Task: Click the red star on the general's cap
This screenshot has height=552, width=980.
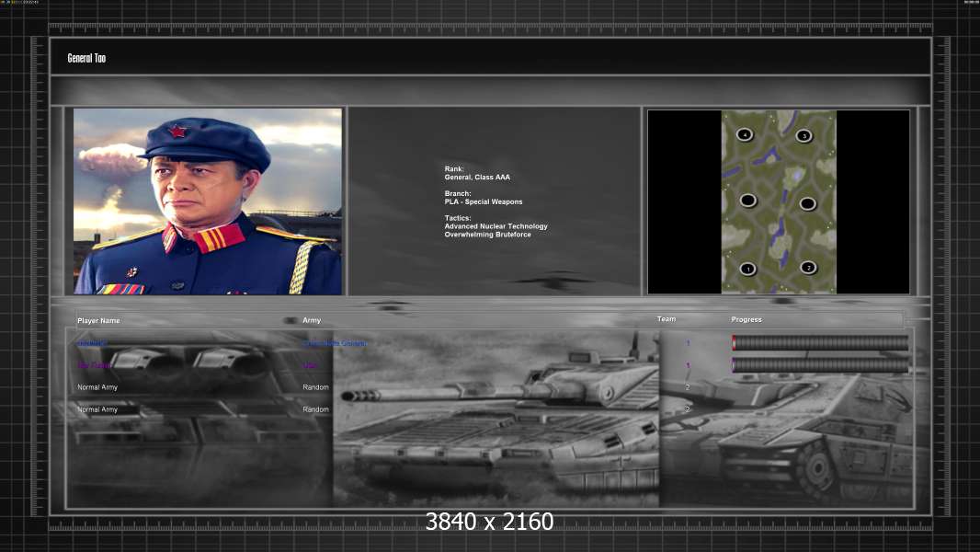Action: (x=177, y=132)
